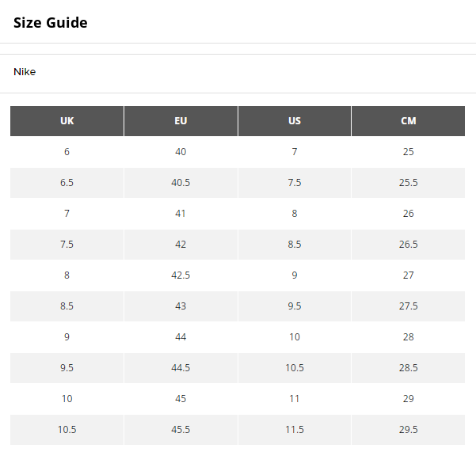
Task: Select EU size 41 cell
Action: pos(181,214)
